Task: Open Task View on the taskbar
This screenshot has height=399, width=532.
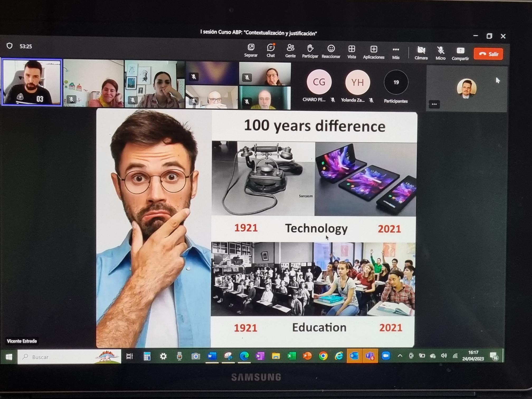Action: point(129,357)
